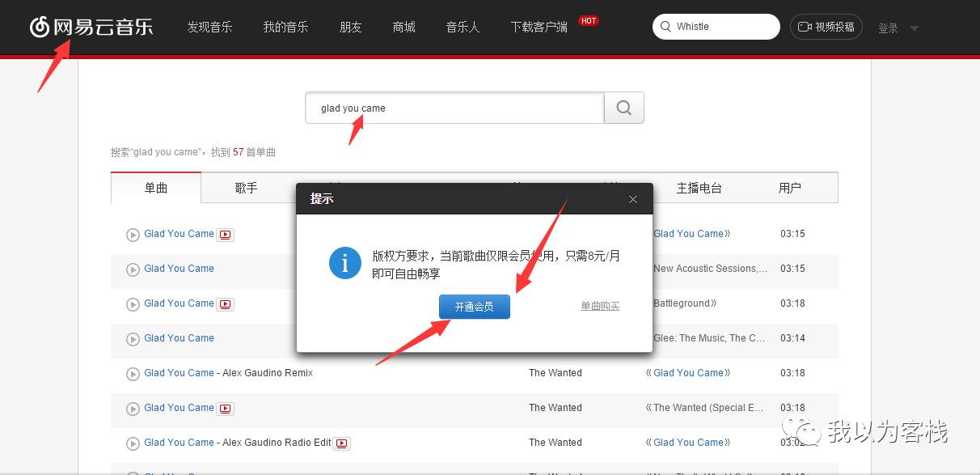Click the 登录 login link
Image resolution: width=980 pixels, height=475 pixels.
[x=888, y=28]
